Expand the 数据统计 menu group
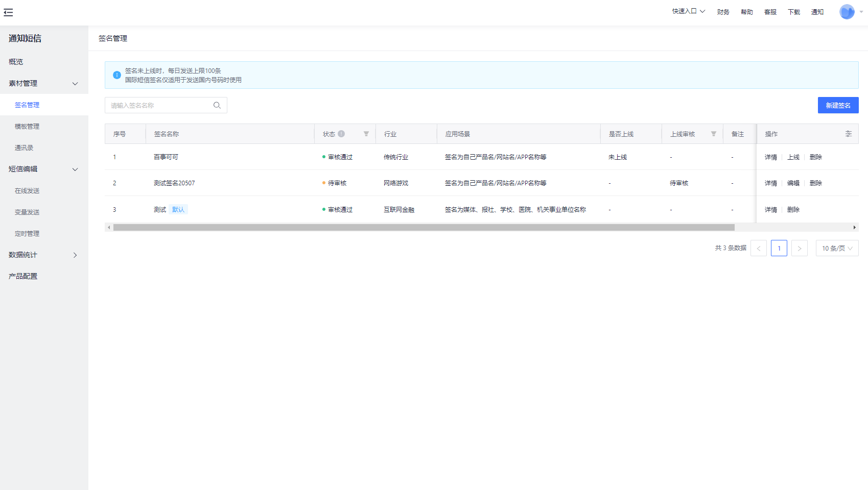Screen dimensions: 868x490 44,255
